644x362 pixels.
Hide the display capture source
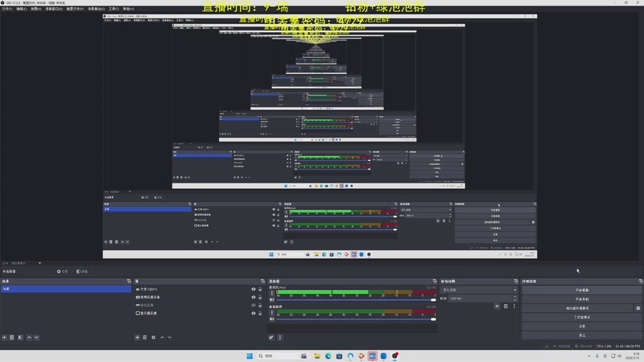point(254,313)
